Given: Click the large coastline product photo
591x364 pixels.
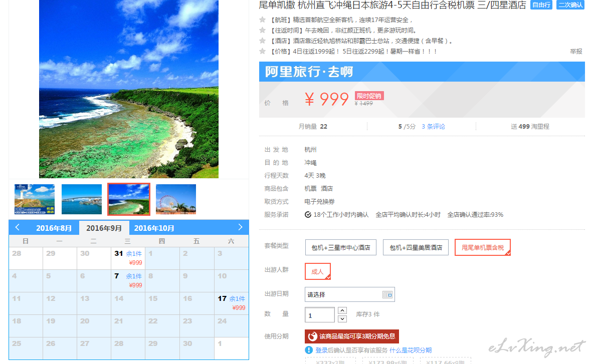Looking at the screenshot, I should coord(128,89).
